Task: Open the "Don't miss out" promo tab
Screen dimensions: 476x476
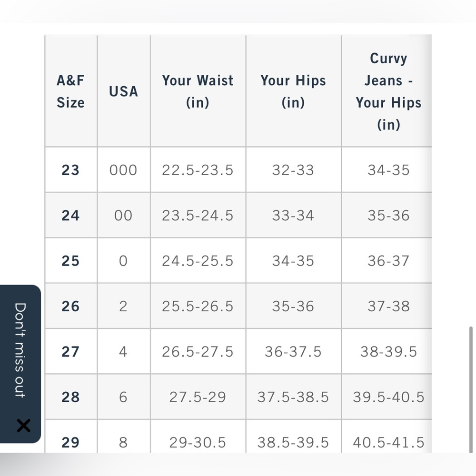Action: [20, 350]
